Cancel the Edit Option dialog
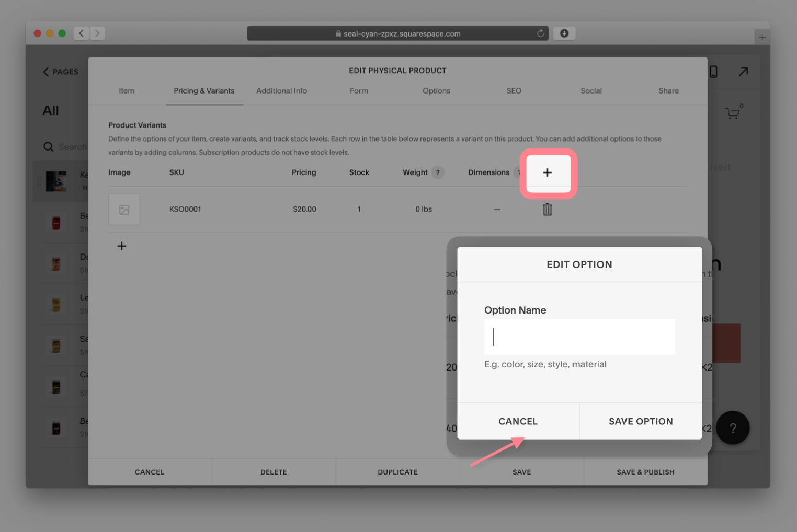797x532 pixels. pyautogui.click(x=518, y=421)
